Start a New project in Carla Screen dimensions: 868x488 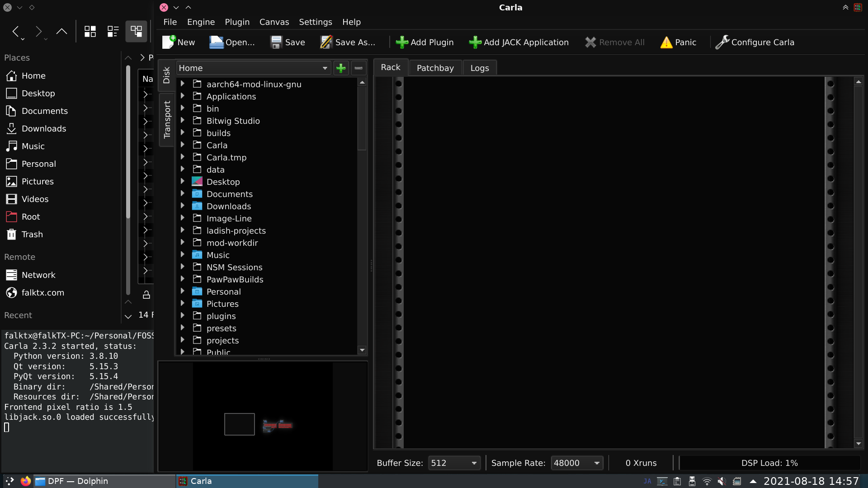pyautogui.click(x=178, y=42)
